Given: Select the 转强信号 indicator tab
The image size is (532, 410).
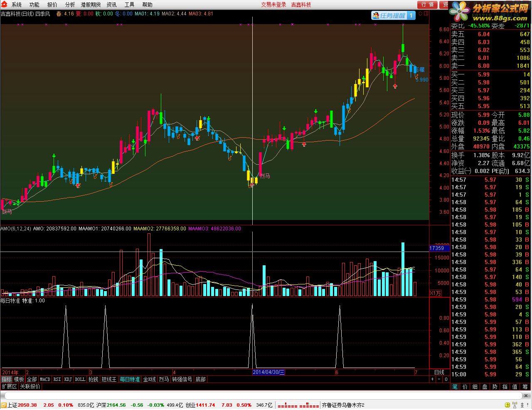Looking at the screenshot, I should pyautogui.click(x=182, y=379).
